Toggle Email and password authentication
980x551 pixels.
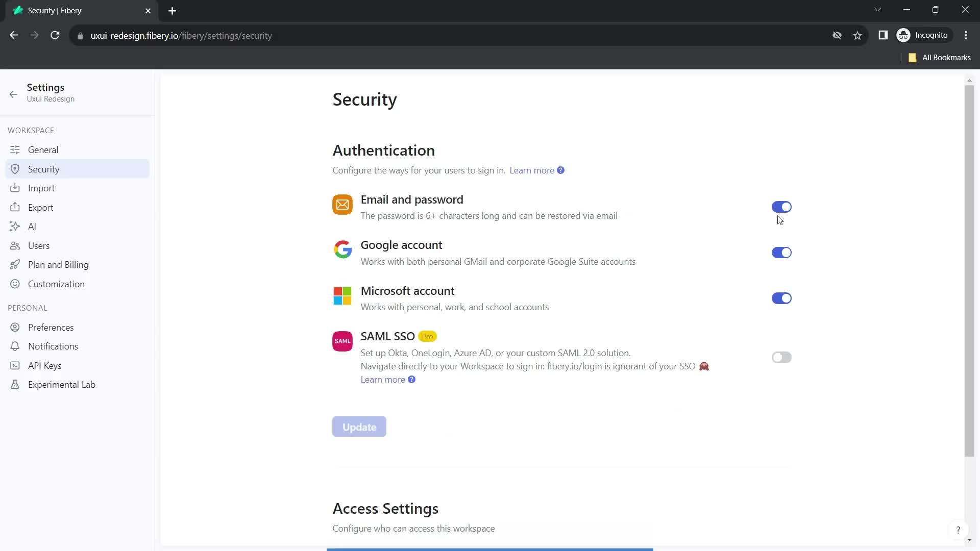[x=781, y=207]
